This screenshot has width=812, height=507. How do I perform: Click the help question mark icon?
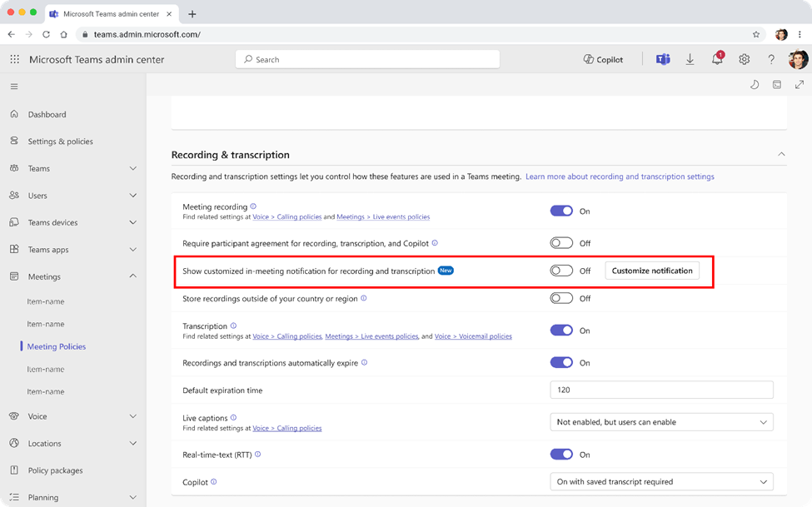click(771, 59)
